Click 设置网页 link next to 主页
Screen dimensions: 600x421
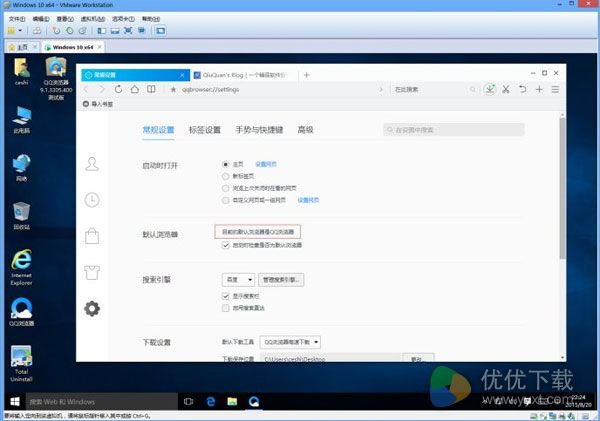[266, 164]
